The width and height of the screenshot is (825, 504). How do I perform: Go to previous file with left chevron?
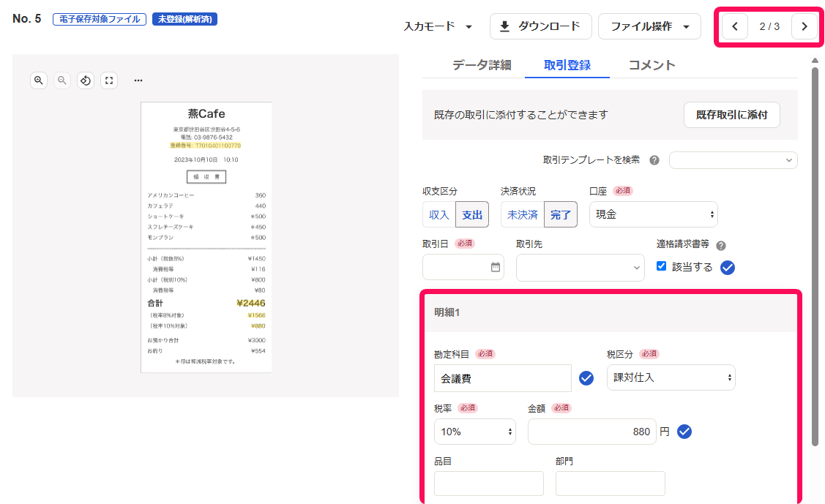(x=735, y=26)
